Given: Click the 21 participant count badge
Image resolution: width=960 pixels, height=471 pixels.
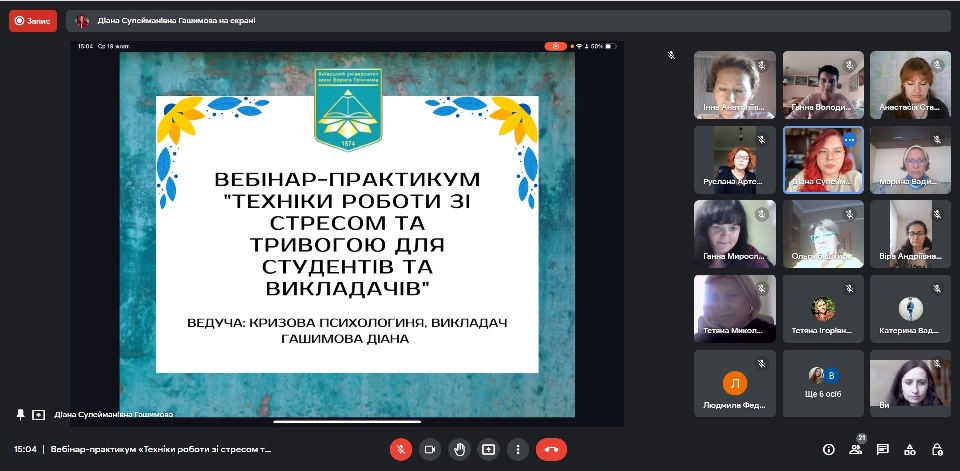Looking at the screenshot, I should pos(861,438).
